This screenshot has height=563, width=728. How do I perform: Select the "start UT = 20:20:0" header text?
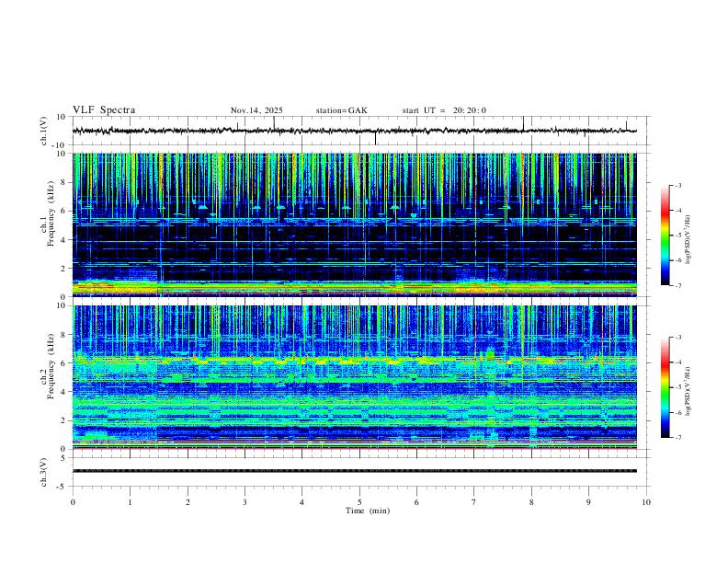444,110
